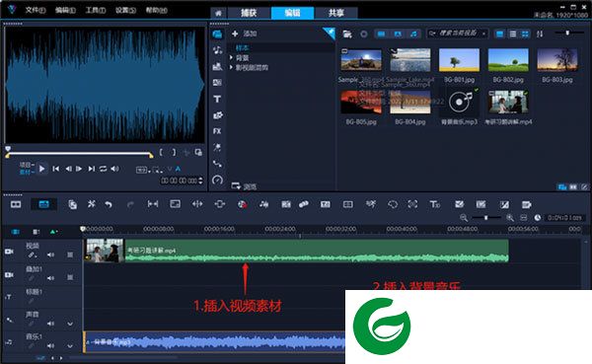Jump to start of preview
Screen dimensions: 592x364
56,169
